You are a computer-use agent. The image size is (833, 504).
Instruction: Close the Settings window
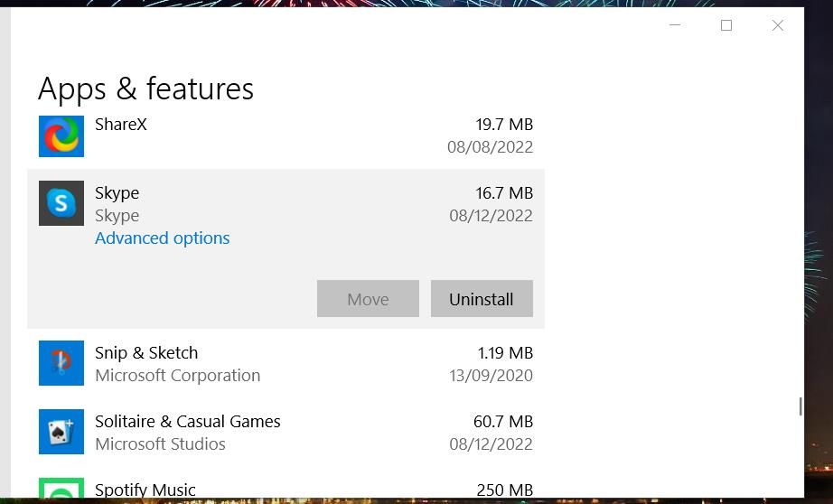(x=778, y=25)
